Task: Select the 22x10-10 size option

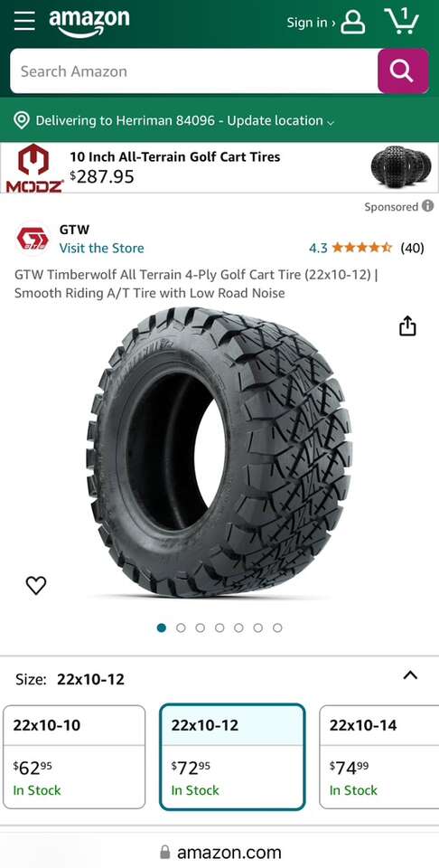Action: pos(74,757)
